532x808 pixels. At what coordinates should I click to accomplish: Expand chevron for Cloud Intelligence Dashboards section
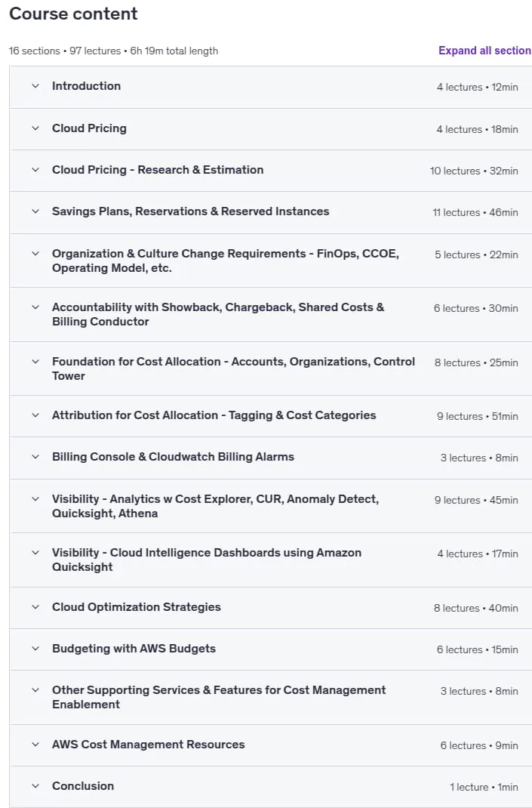click(x=35, y=553)
